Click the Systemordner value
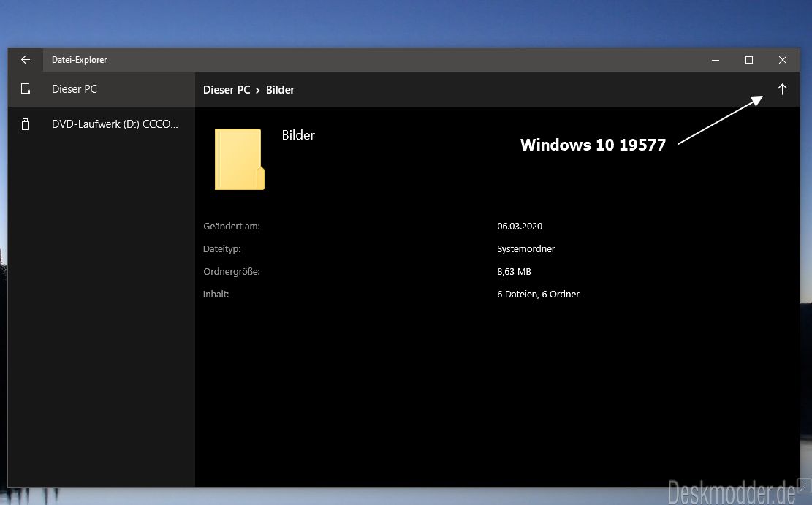The image size is (812, 505). 526,249
